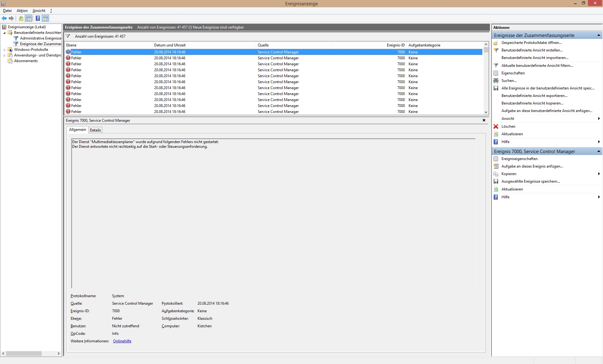The height and width of the screenshot is (364, 603).
Task: Switch to the Details tab
Action: point(95,130)
